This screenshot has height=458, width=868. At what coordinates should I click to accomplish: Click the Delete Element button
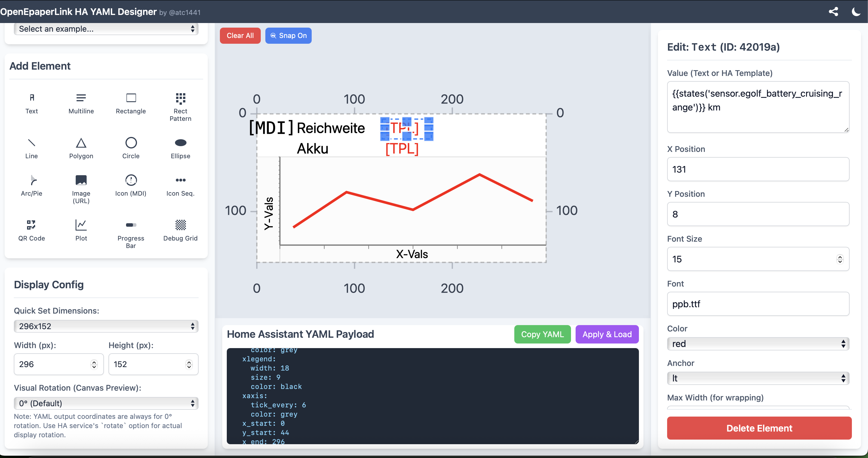(x=759, y=428)
